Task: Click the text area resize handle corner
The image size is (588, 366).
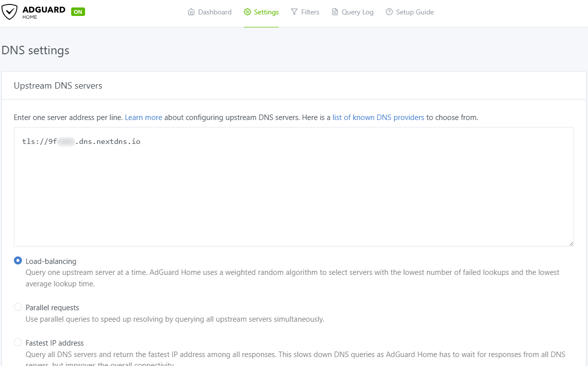Action: pos(571,244)
